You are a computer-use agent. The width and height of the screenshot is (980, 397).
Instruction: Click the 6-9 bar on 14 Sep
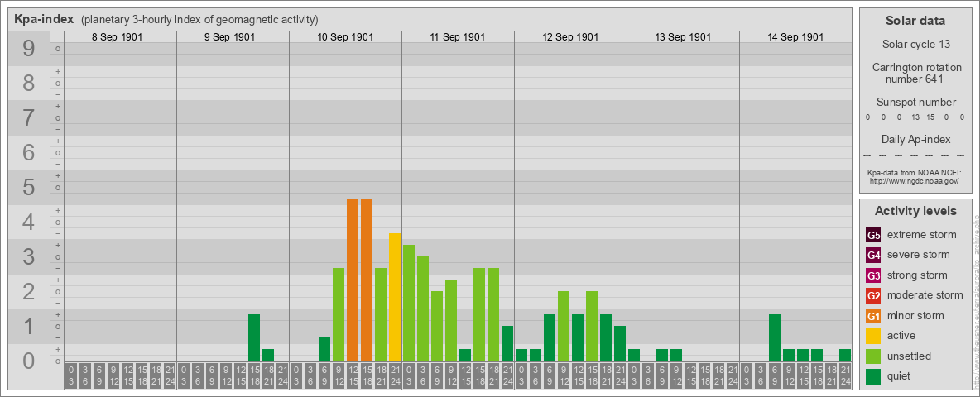pos(775,338)
